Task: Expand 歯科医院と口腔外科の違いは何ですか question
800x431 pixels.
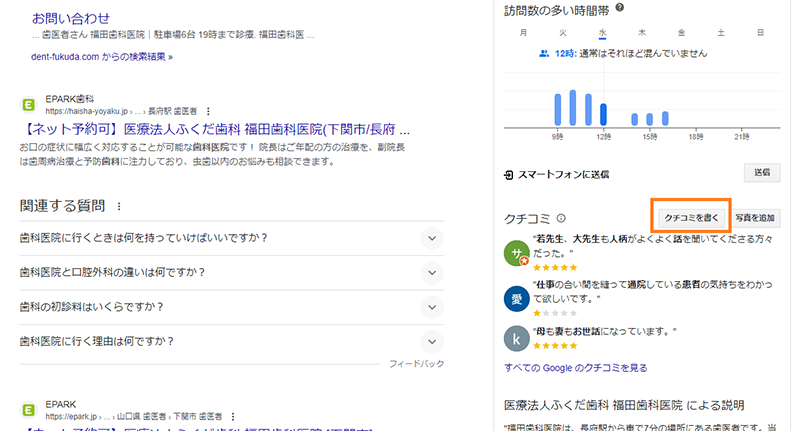Action: 231,273
